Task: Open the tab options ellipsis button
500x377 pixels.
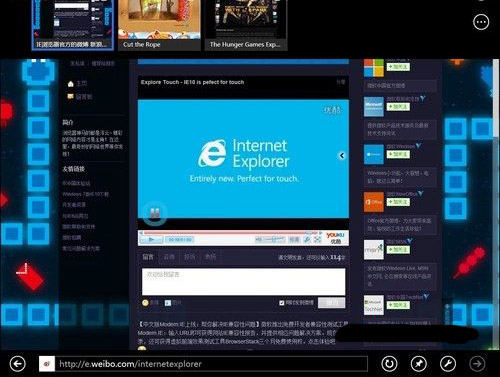Action: (x=481, y=22)
